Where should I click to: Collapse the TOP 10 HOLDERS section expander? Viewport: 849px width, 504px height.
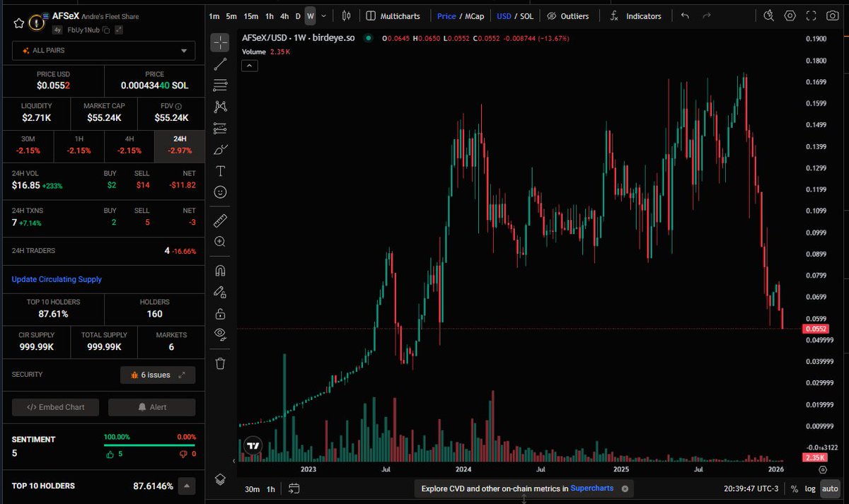click(187, 486)
